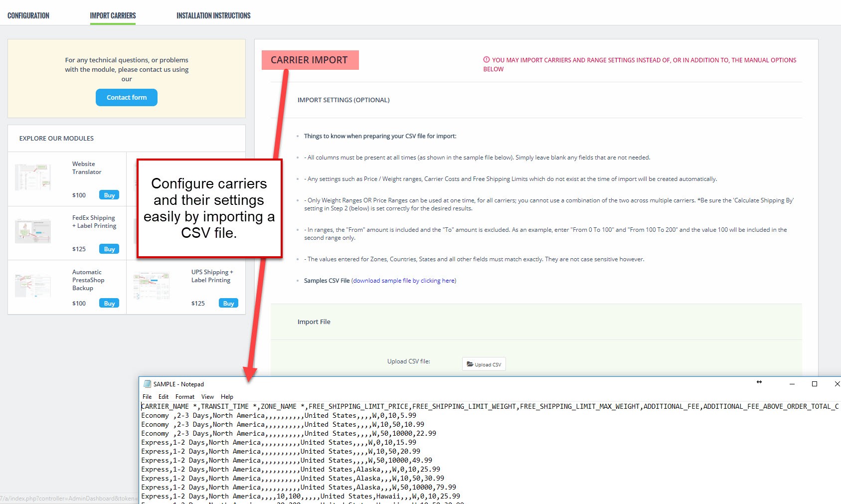Click Notepad Hawaii line ending 25.99
The height and width of the screenshot is (504, 841).
(x=301, y=496)
